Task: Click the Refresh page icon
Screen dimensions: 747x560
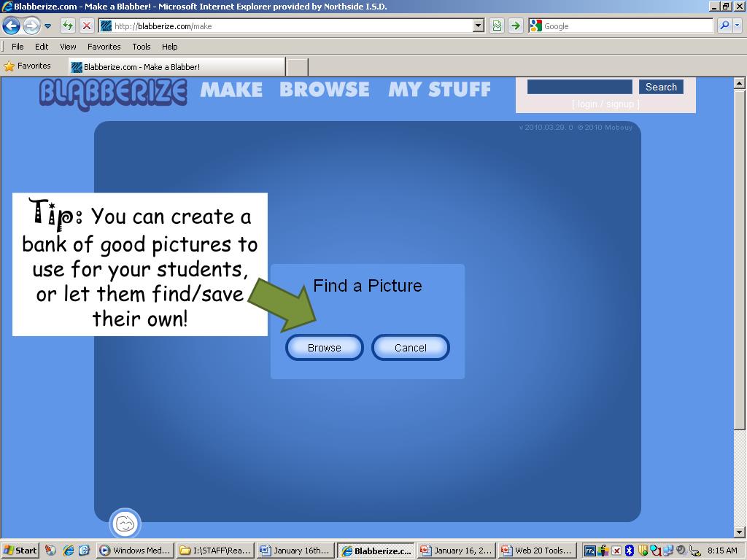Action: [68, 26]
